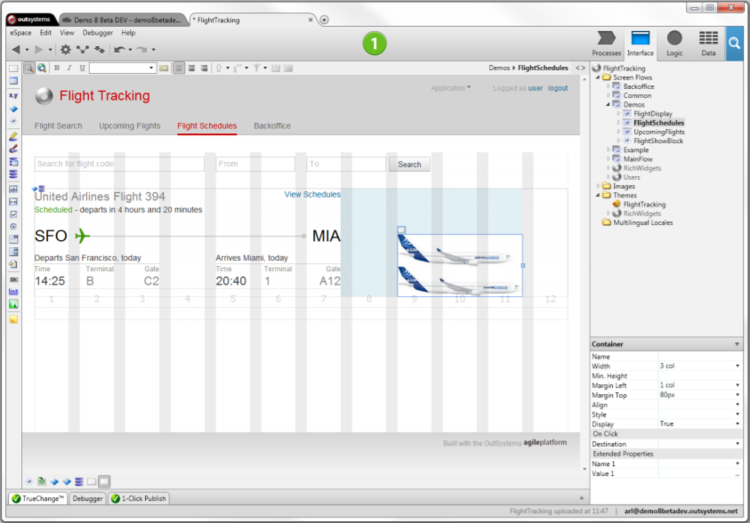Click the logout link
750x523 pixels.
tap(558, 88)
